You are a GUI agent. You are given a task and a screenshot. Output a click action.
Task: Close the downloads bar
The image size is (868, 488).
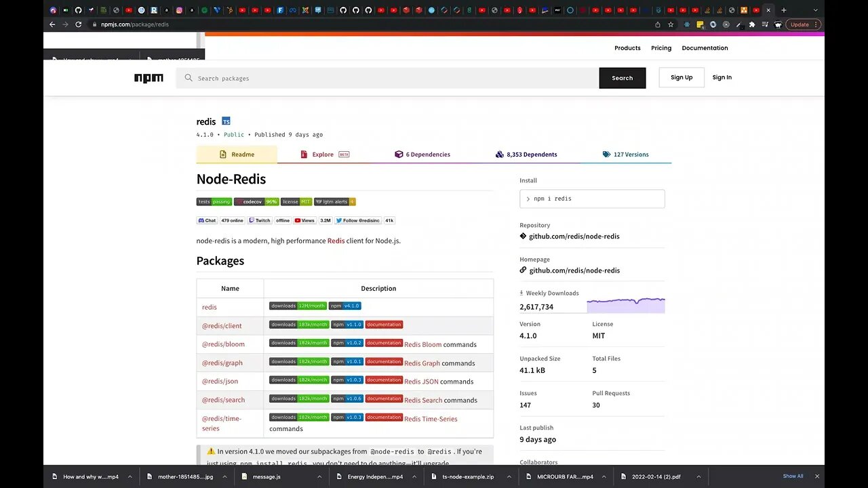pos(817,476)
